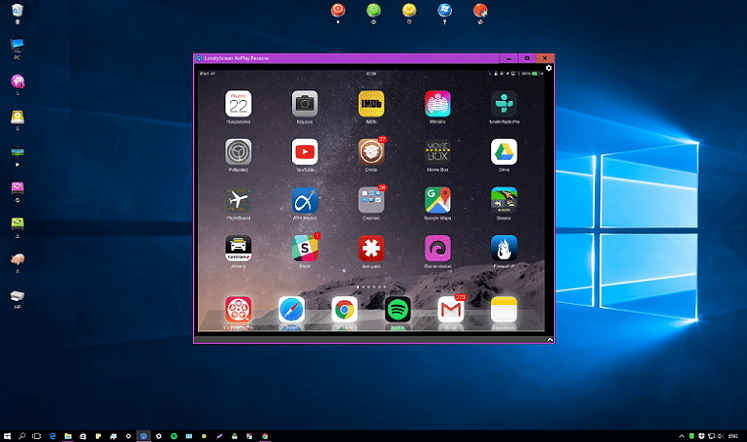The width and height of the screenshot is (747, 442).
Task: Open the taxi car app
Action: (238, 248)
